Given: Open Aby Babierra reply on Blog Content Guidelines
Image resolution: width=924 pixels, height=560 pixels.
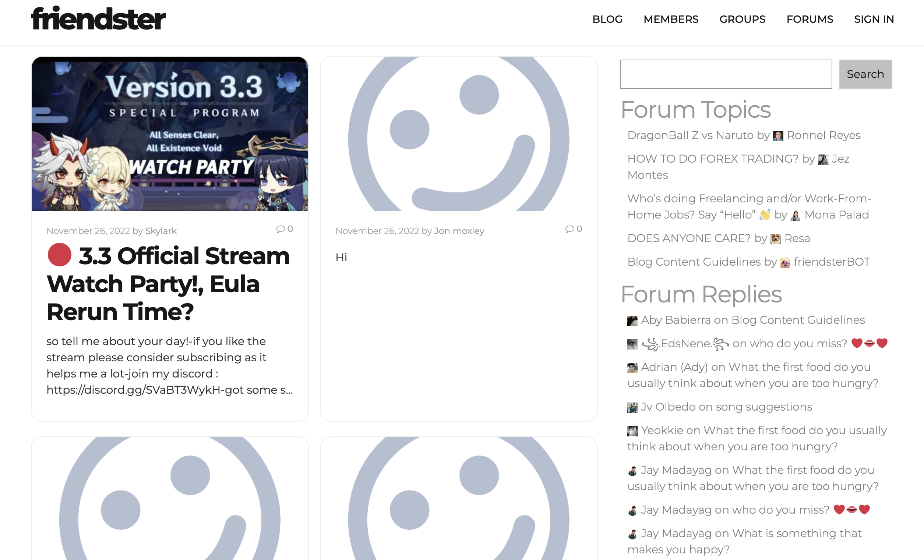Looking at the screenshot, I should [798, 320].
